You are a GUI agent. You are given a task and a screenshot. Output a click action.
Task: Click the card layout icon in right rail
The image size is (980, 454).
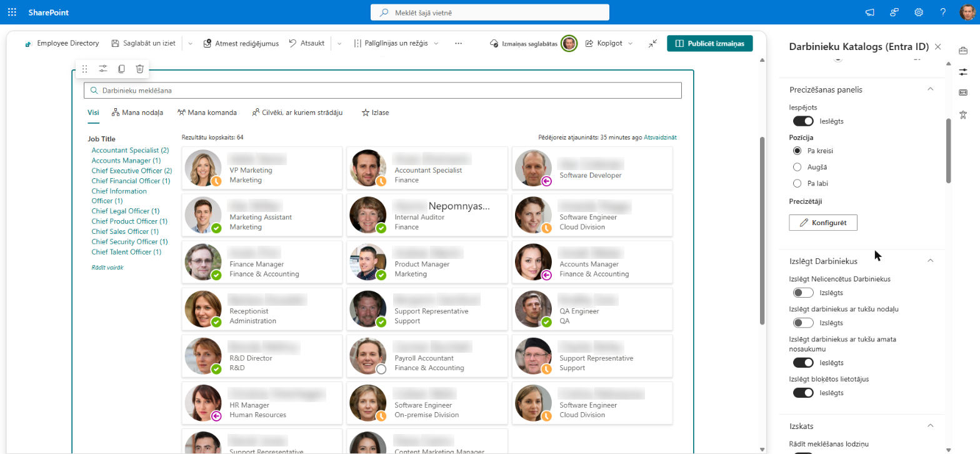[963, 93]
